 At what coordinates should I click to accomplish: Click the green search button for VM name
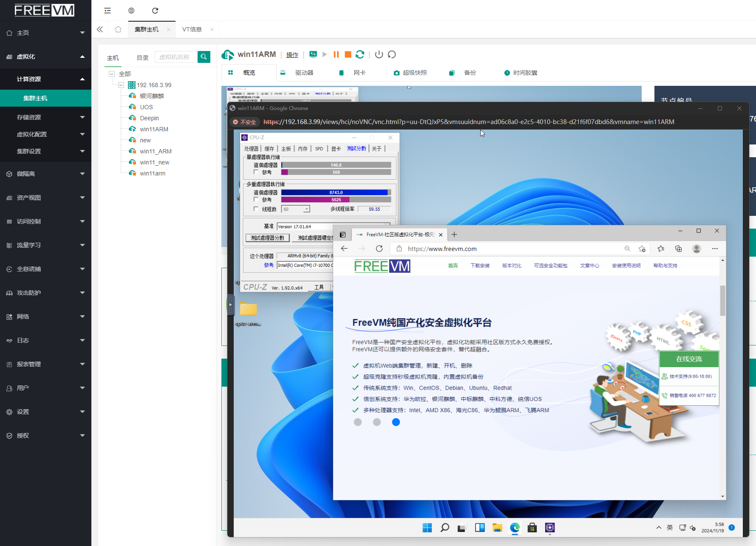click(x=204, y=57)
